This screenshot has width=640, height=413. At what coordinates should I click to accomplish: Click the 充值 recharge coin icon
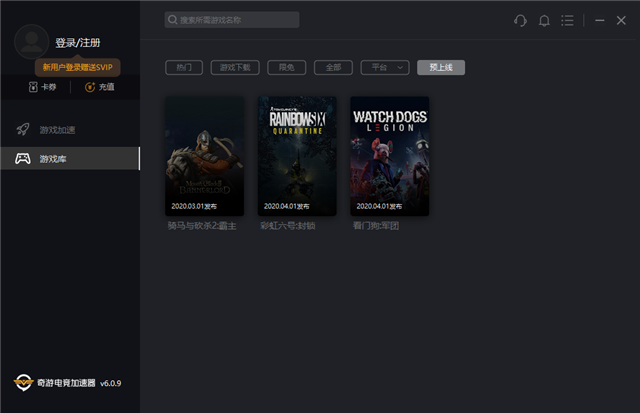[90, 87]
